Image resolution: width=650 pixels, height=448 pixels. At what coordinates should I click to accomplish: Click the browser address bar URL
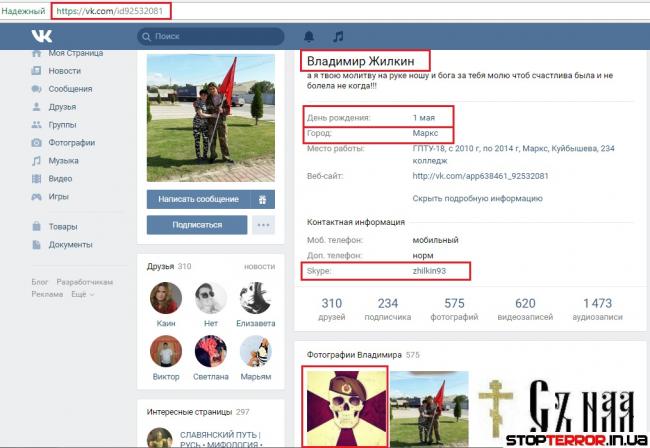110,11
